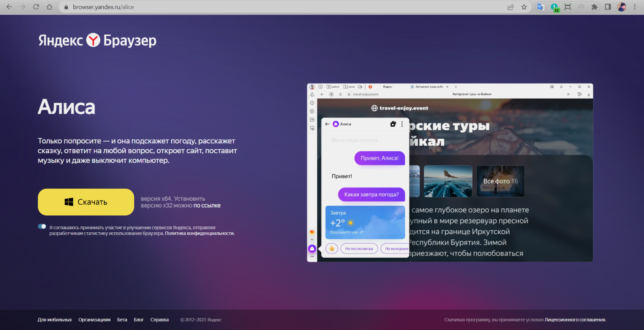Open the Chrome three-dot menu

point(635,7)
